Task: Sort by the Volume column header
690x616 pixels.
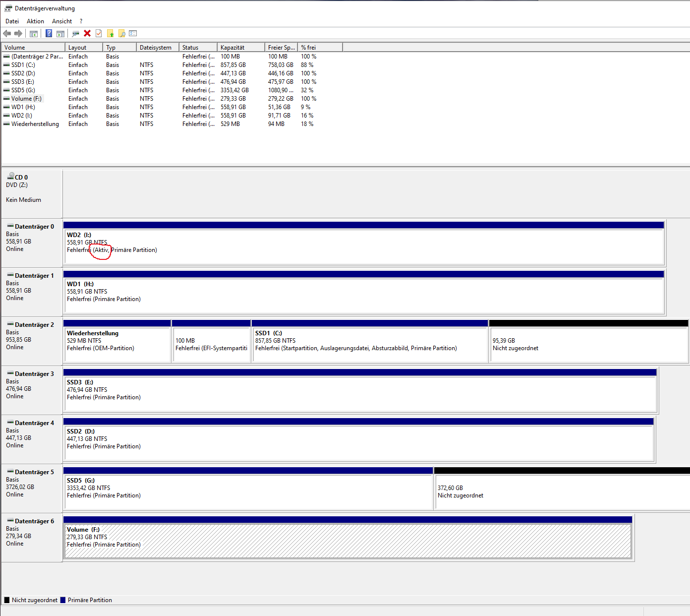Action: pyautogui.click(x=33, y=48)
